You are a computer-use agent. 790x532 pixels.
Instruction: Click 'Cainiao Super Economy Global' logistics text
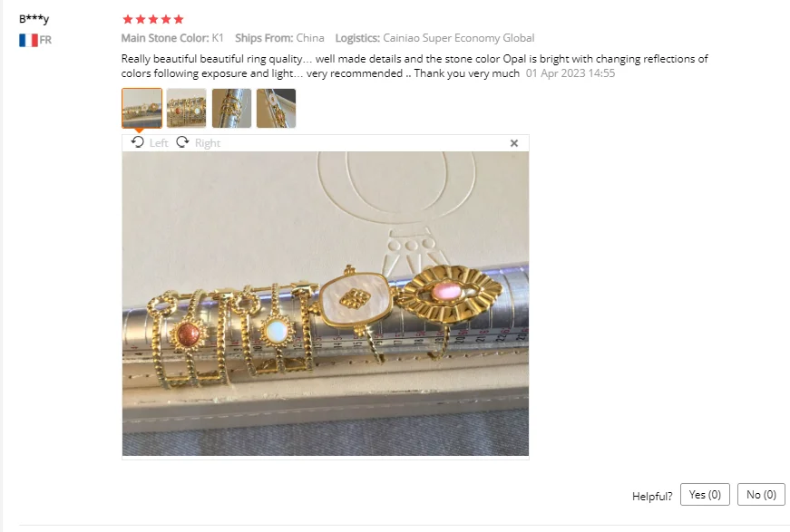click(458, 38)
